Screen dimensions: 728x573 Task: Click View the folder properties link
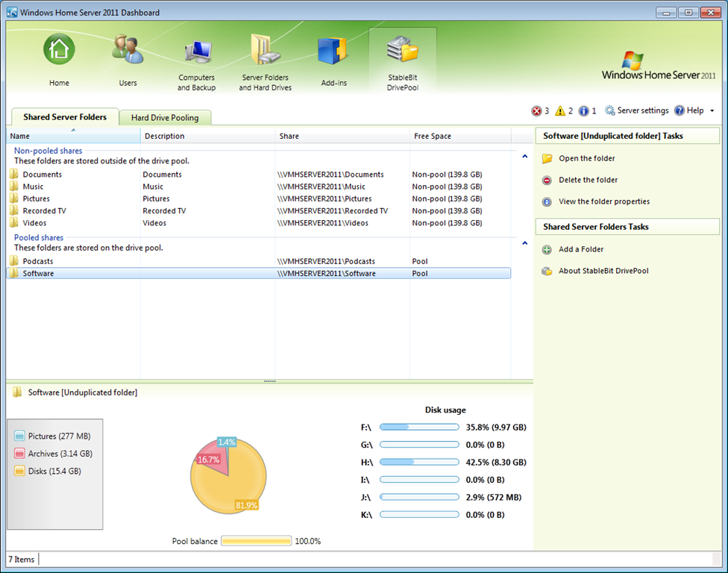click(604, 201)
